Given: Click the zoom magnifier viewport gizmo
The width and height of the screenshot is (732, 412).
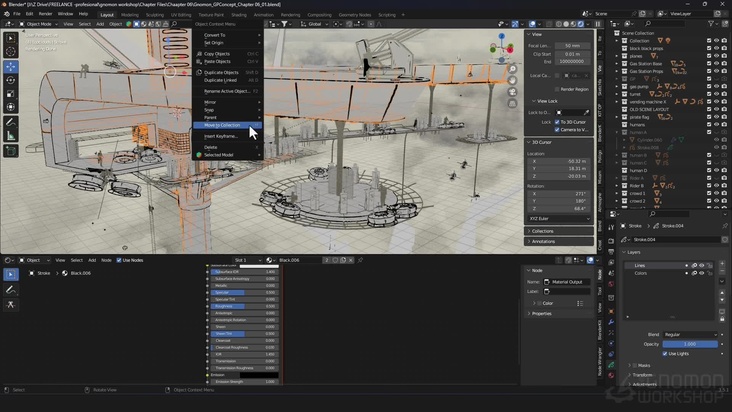Looking at the screenshot, I should (512, 69).
